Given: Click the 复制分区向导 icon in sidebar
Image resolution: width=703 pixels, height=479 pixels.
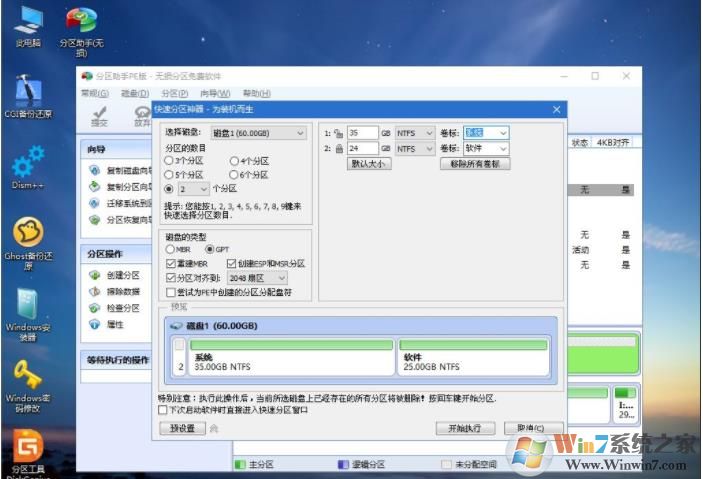Looking at the screenshot, I should pos(94,187).
